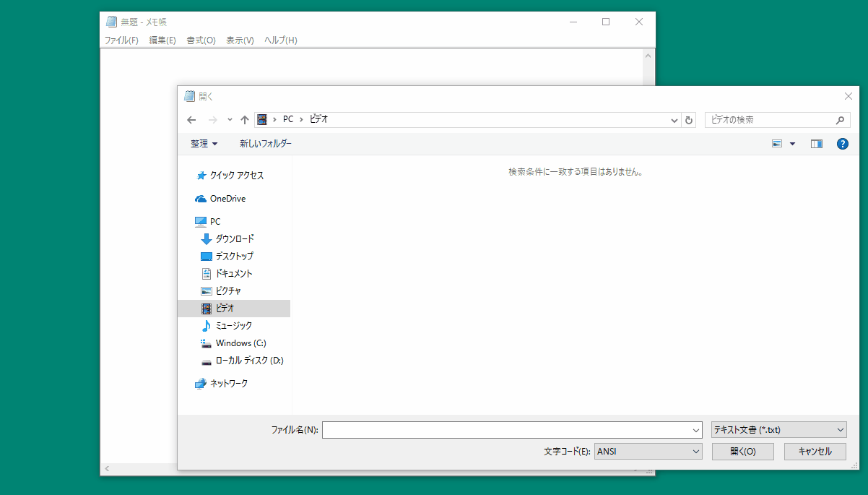Viewport: 868px width, 495px height.
Task: Click Notepad horizontal scrollbar left arrow
Action: 107,470
